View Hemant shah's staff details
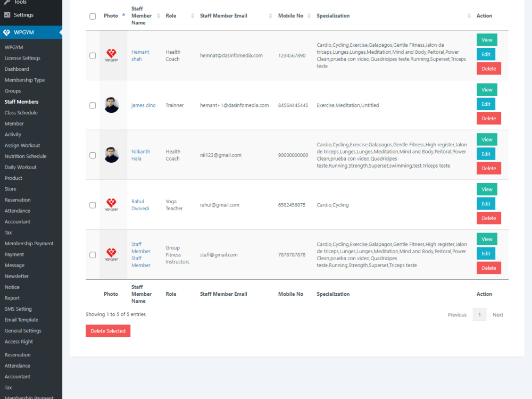Screen dimensions: 532x399 (x=487, y=40)
